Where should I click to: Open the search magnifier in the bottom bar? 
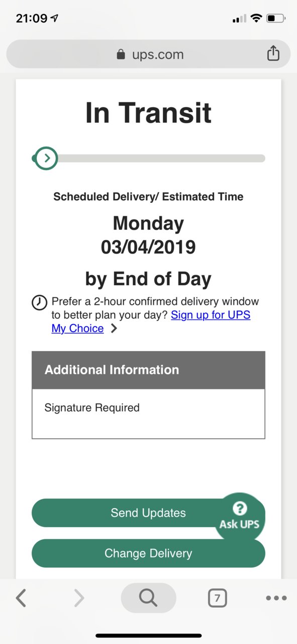(x=148, y=598)
